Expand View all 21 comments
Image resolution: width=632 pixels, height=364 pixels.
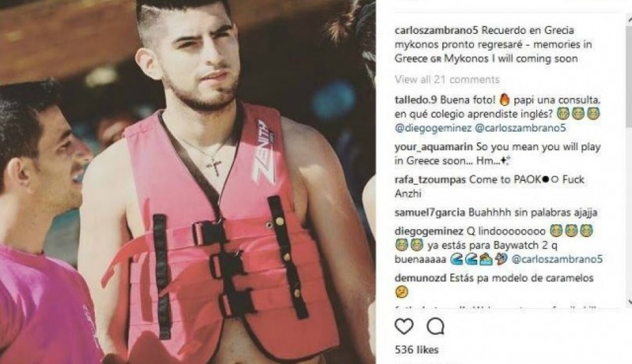[447, 79]
